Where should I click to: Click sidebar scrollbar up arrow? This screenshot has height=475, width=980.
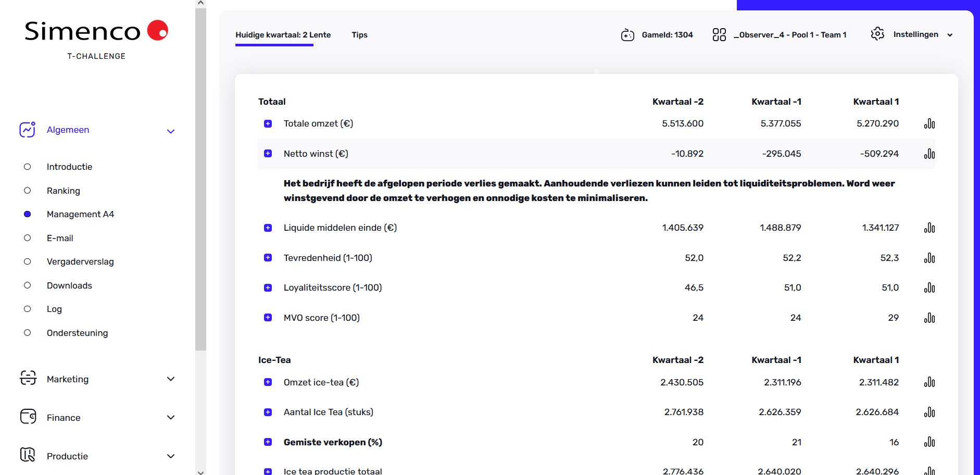click(x=200, y=3)
